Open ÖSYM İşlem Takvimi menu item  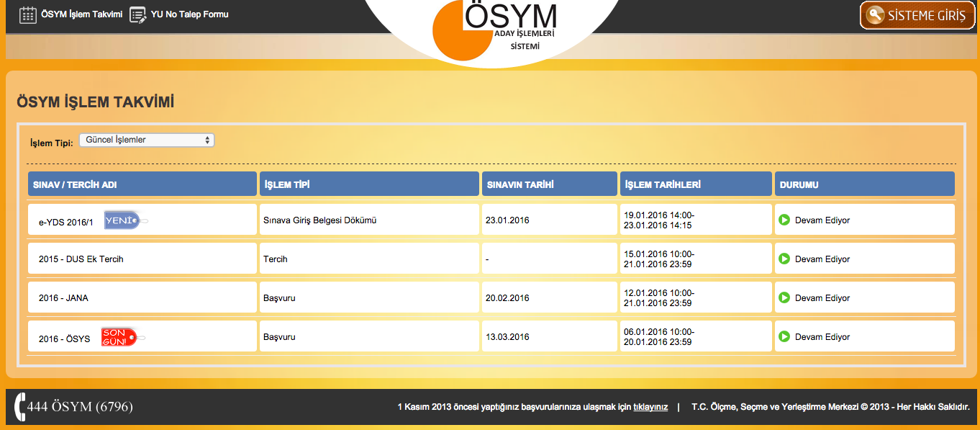[x=81, y=14]
